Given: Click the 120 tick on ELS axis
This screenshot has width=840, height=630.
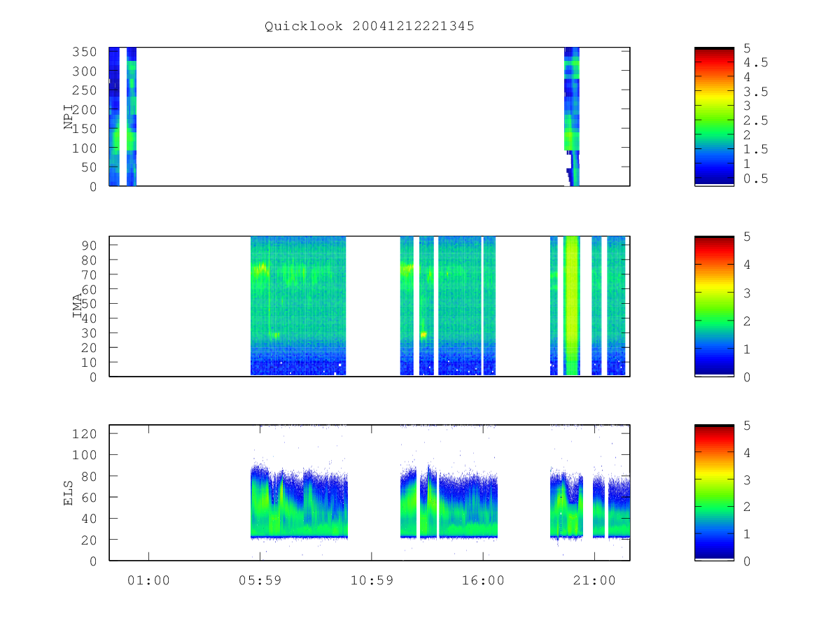Looking at the screenshot, I should [x=86, y=433].
